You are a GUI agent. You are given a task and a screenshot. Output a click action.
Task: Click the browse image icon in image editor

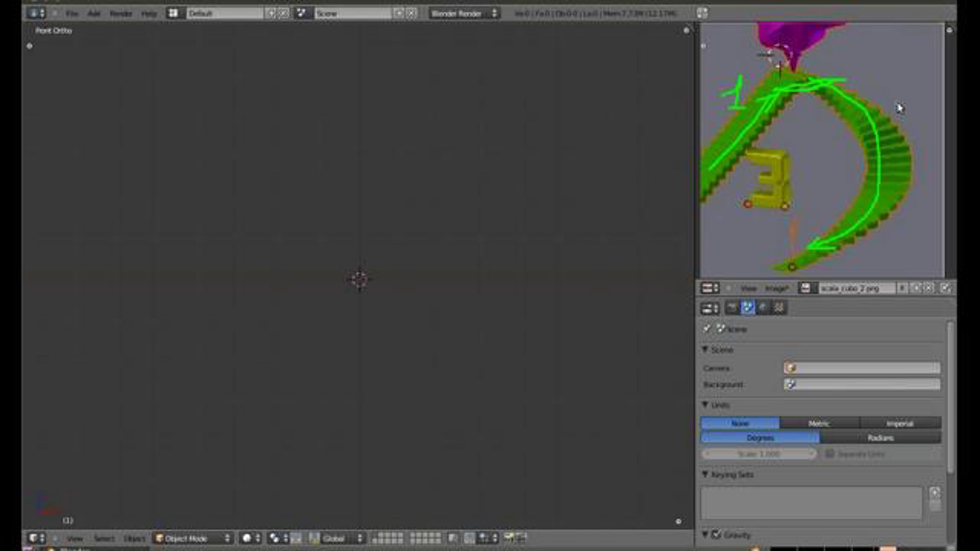point(805,289)
